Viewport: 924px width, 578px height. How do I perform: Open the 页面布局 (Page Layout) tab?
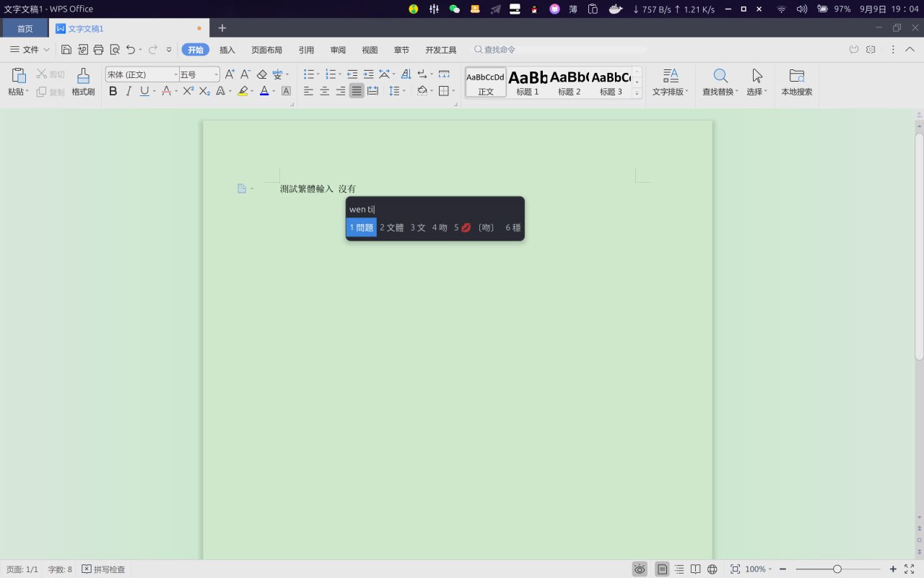tap(266, 50)
